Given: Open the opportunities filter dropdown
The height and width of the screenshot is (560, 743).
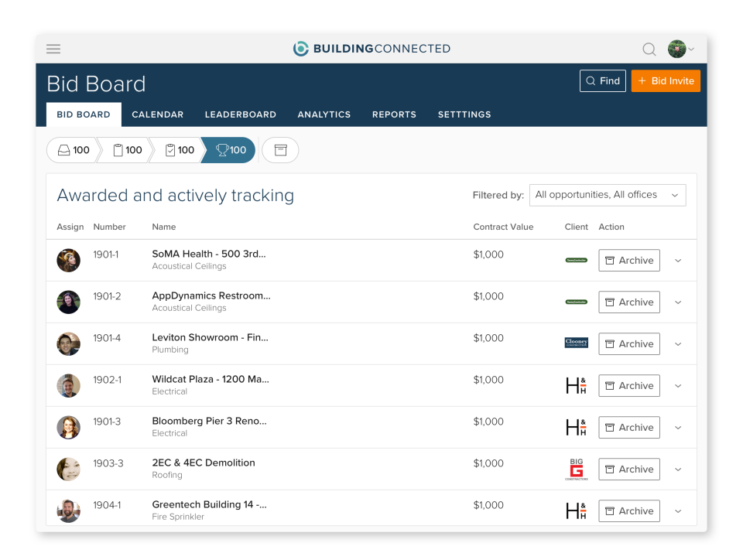Looking at the screenshot, I should (x=608, y=195).
